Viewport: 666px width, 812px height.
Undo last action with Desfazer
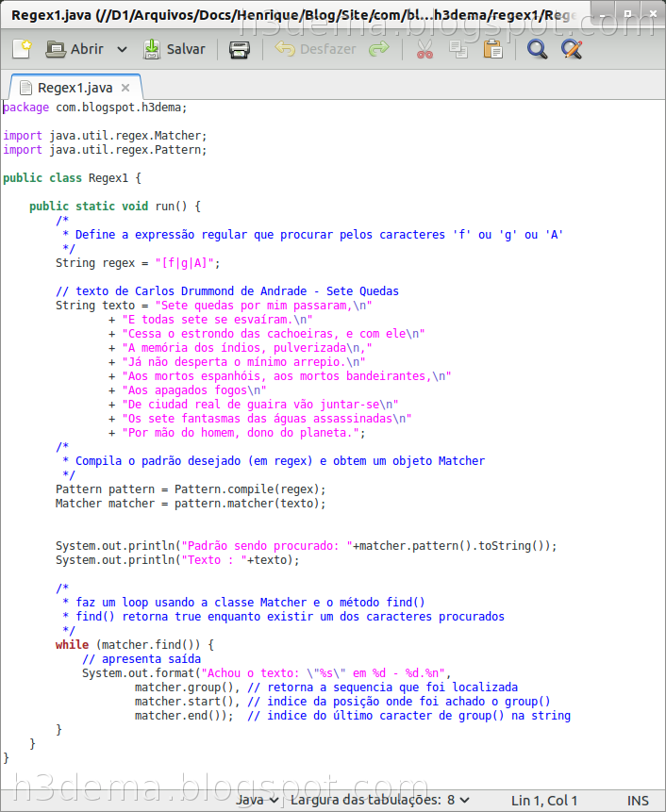[315, 49]
